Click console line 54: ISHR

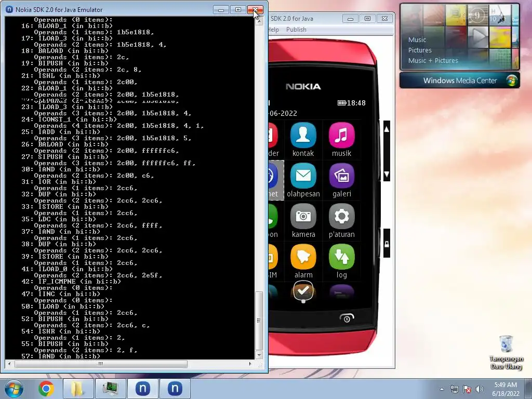click(60, 331)
